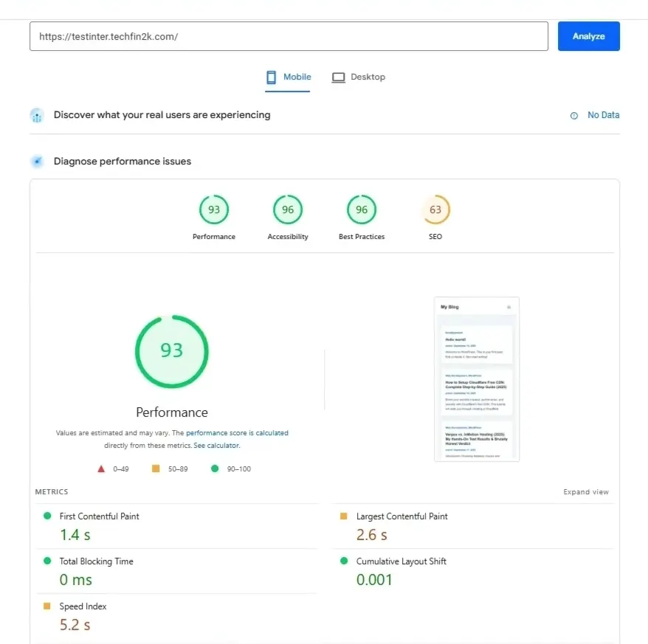Viewport: 648px width, 644px height.
Task: Select the SEO 63 score gauge
Action: click(435, 210)
